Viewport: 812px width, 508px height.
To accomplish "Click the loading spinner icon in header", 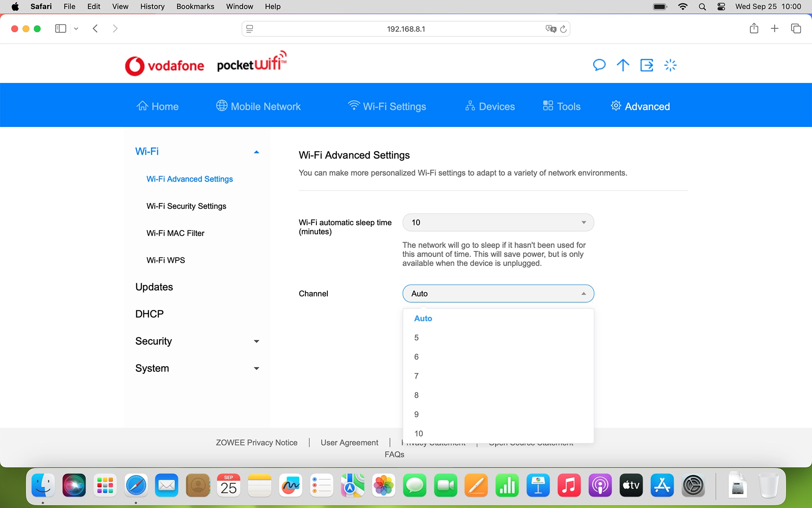I will tap(670, 65).
